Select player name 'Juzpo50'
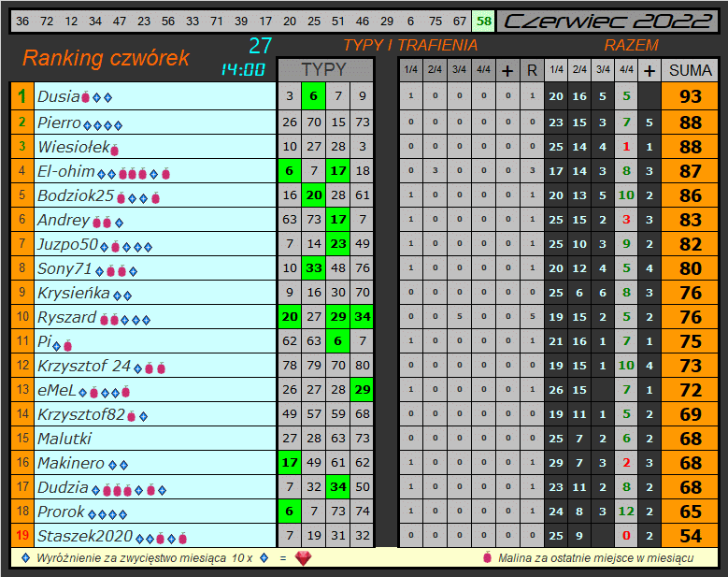The width and height of the screenshot is (728, 577). click(67, 244)
